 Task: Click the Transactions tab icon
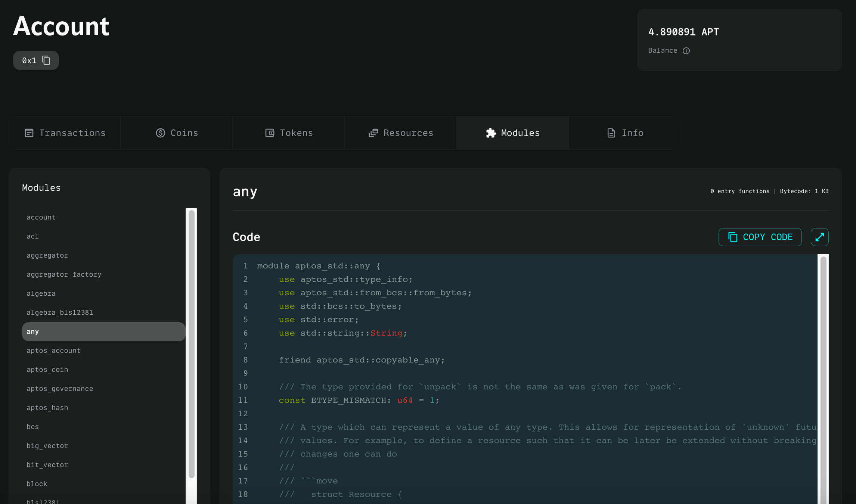click(29, 133)
